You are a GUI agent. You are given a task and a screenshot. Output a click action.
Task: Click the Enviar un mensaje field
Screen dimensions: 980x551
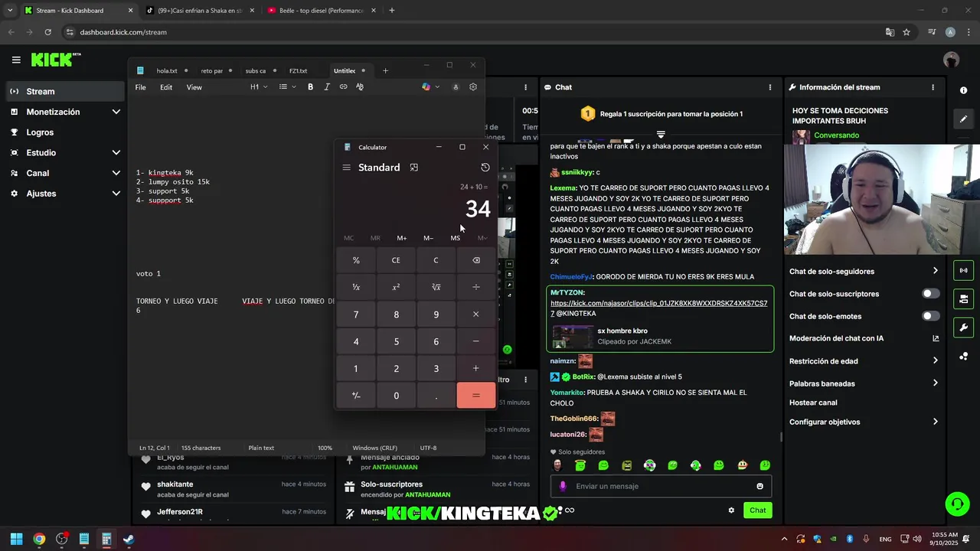pos(661,486)
